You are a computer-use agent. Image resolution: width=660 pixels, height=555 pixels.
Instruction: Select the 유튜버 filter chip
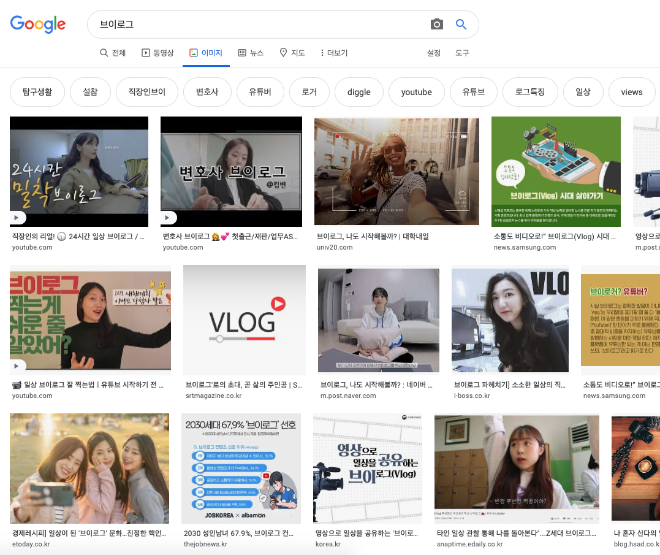tap(260, 92)
